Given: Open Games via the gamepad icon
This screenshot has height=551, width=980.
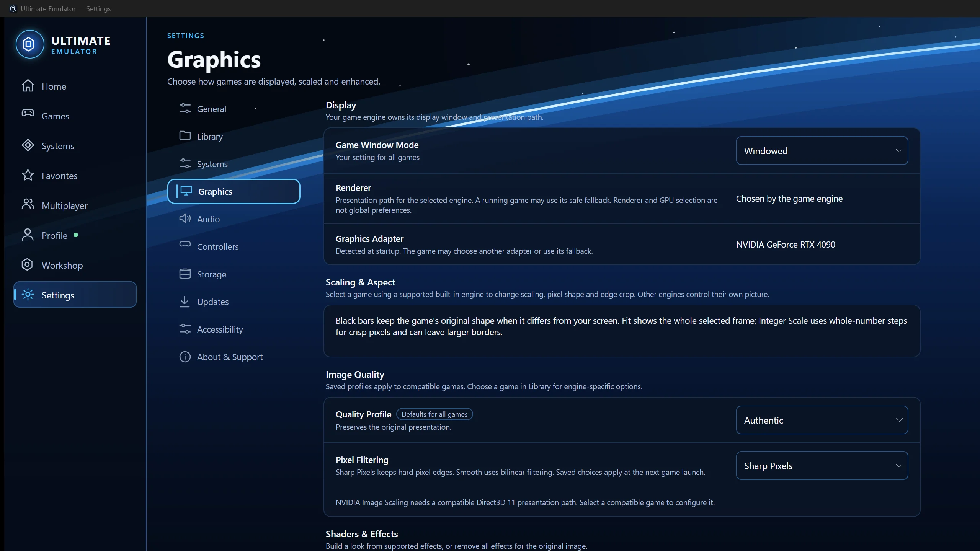Looking at the screenshot, I should (x=28, y=112).
